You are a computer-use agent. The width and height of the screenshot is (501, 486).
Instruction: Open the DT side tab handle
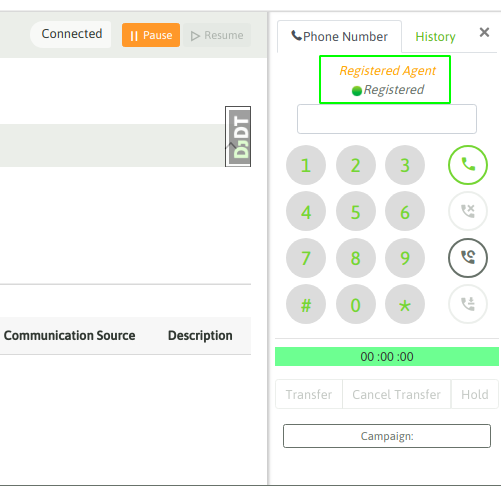coord(238,137)
